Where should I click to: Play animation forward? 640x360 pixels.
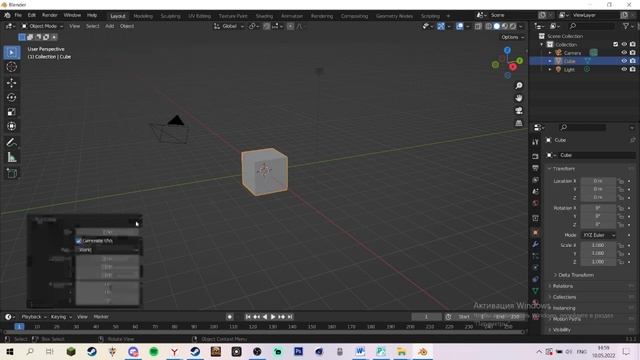[x=273, y=317]
